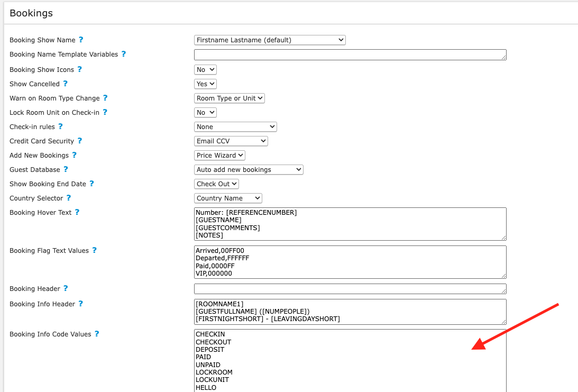Click the "Arrived,00FF00" line

[219, 251]
